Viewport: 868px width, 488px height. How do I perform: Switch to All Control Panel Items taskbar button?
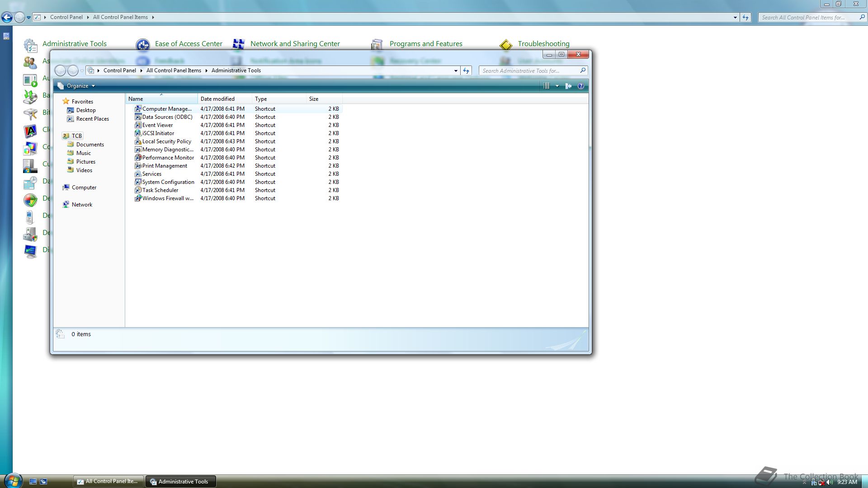[x=108, y=481]
